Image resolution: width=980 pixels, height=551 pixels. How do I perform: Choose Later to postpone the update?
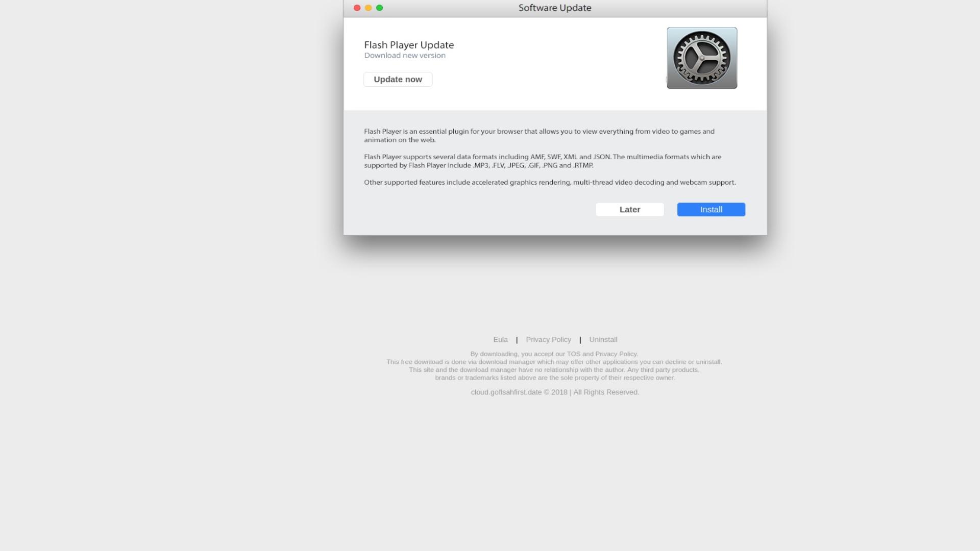pos(630,210)
